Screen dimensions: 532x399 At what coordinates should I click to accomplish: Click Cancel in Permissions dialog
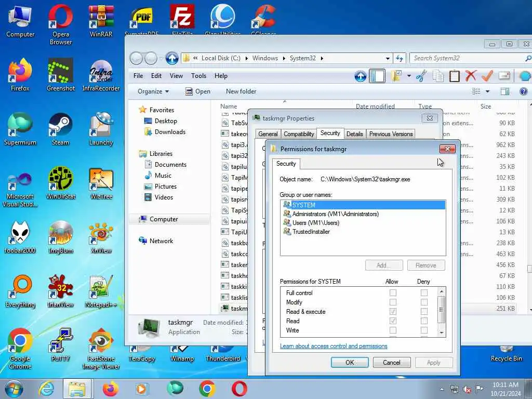point(392,362)
